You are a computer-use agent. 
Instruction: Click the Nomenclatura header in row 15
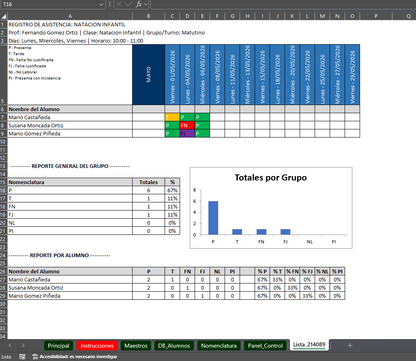pyautogui.click(x=70, y=182)
